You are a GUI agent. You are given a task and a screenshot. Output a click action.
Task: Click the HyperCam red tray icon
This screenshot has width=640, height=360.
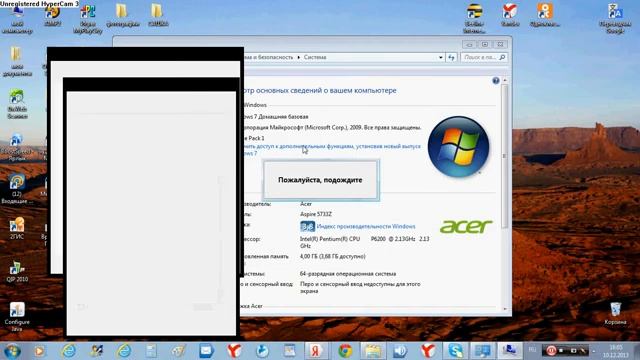coord(551,350)
